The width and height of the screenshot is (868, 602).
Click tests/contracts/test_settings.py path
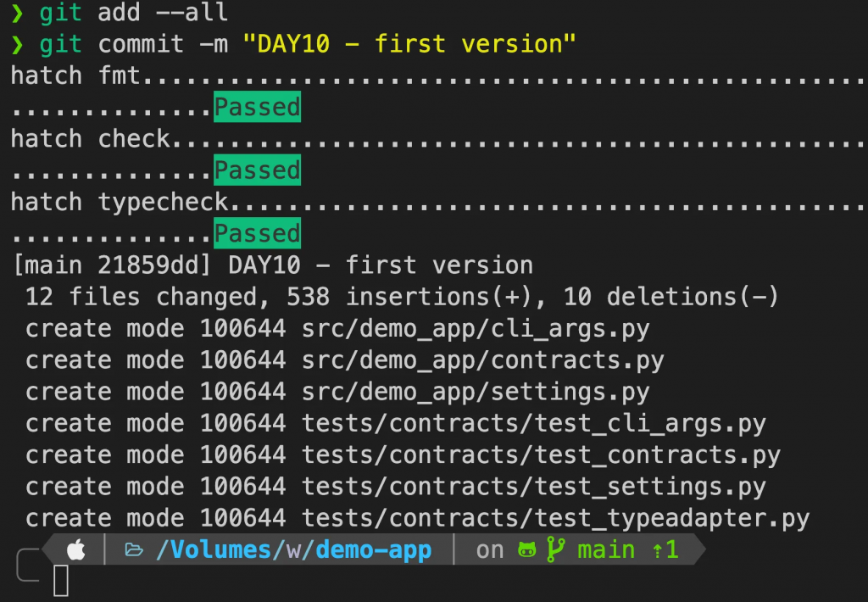tap(534, 487)
